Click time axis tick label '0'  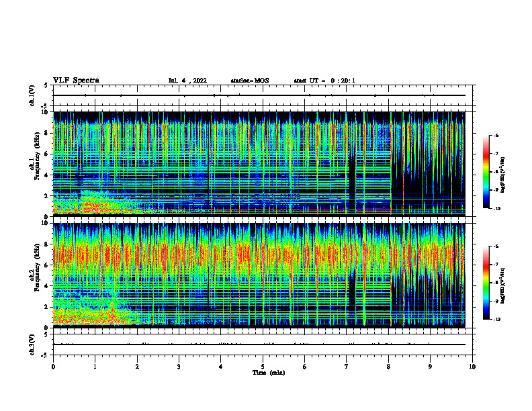(53, 367)
